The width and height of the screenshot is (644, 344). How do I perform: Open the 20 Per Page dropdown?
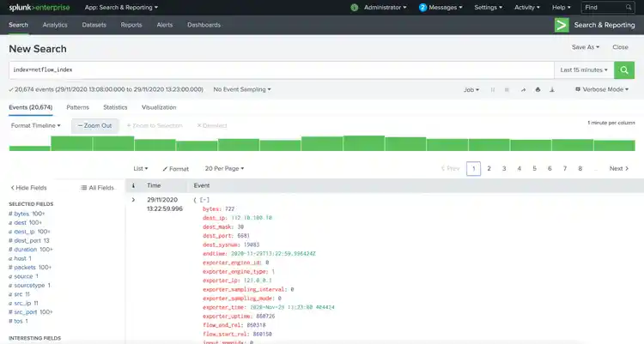[x=224, y=169]
